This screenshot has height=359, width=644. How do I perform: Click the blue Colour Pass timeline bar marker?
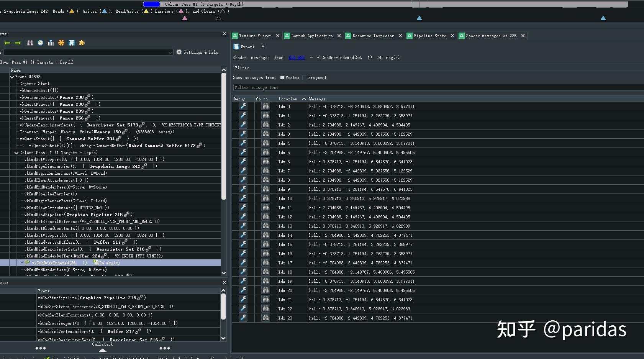tap(151, 4)
